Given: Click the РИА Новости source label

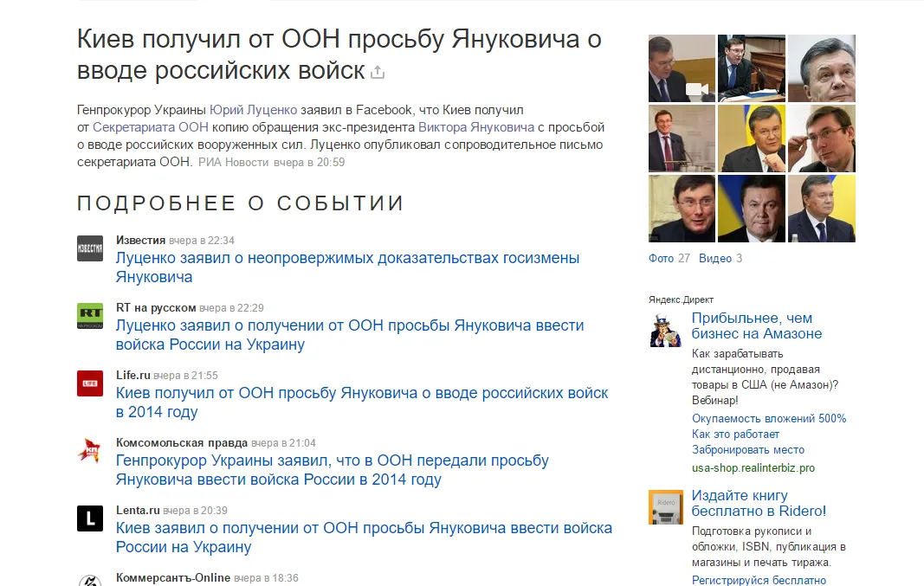Looking at the screenshot, I should (233, 163).
